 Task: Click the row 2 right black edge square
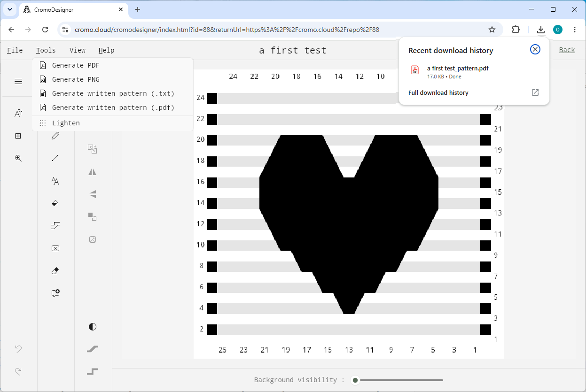(485, 330)
